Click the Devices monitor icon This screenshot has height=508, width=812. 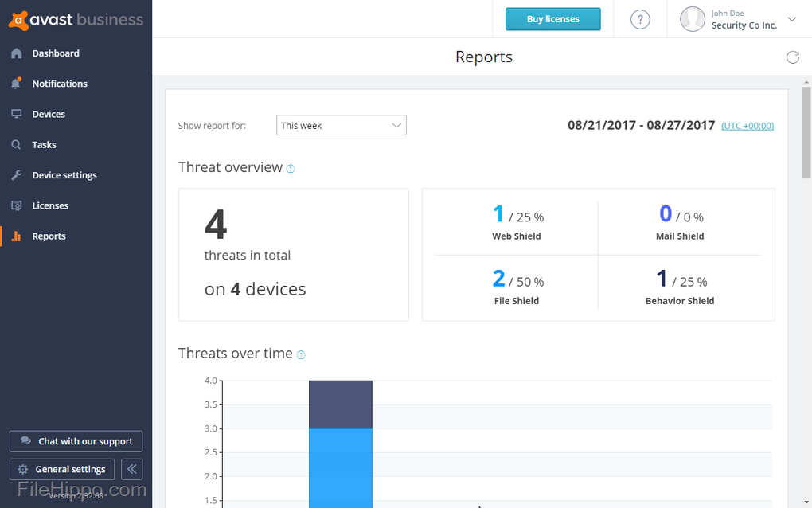(17, 114)
